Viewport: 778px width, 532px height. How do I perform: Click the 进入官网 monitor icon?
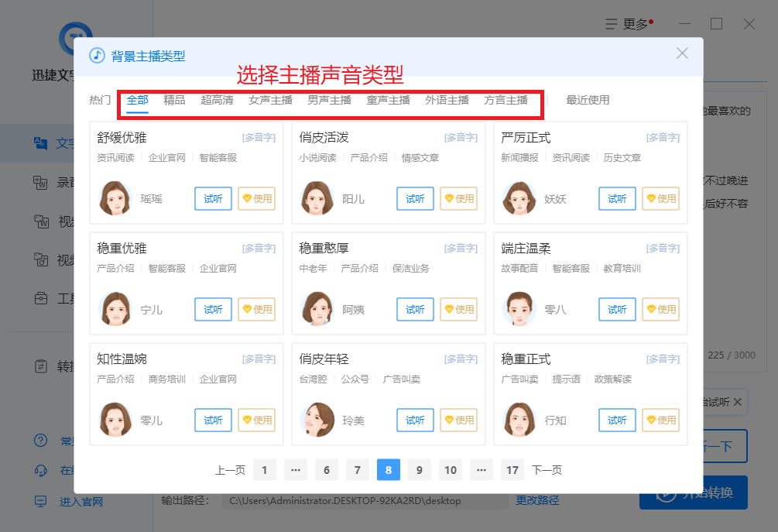click(39, 501)
